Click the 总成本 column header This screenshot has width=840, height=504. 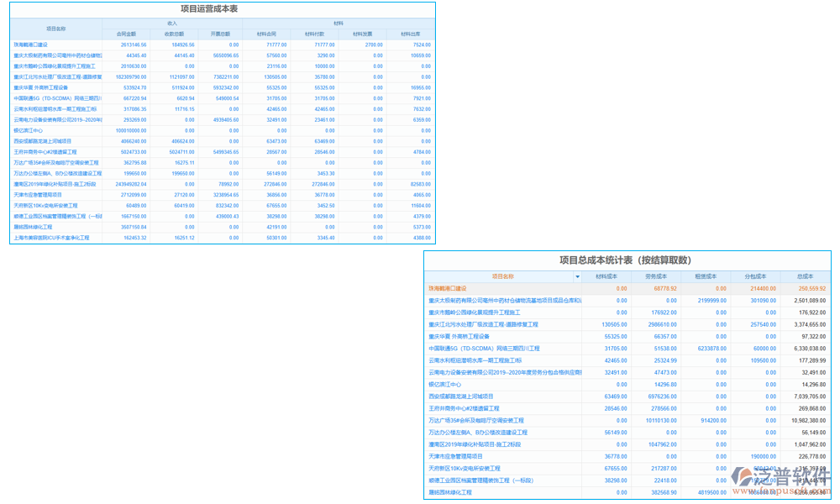coord(806,277)
